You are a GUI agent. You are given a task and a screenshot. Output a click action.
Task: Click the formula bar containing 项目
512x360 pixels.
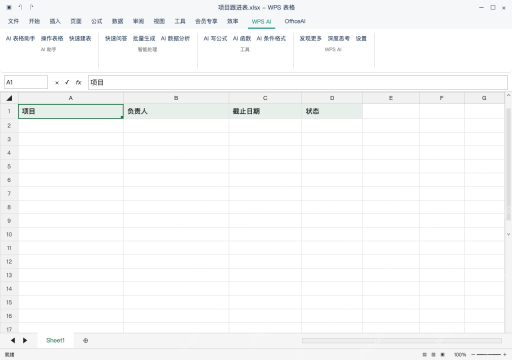298,82
